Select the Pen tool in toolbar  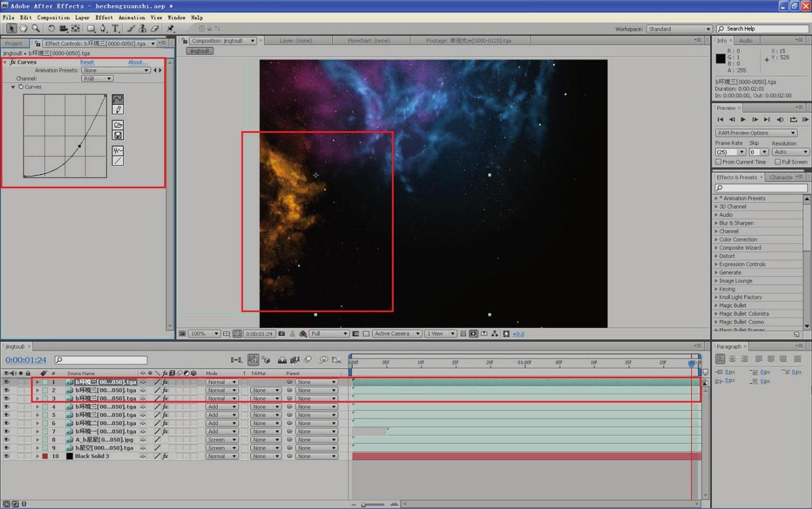[x=103, y=28]
